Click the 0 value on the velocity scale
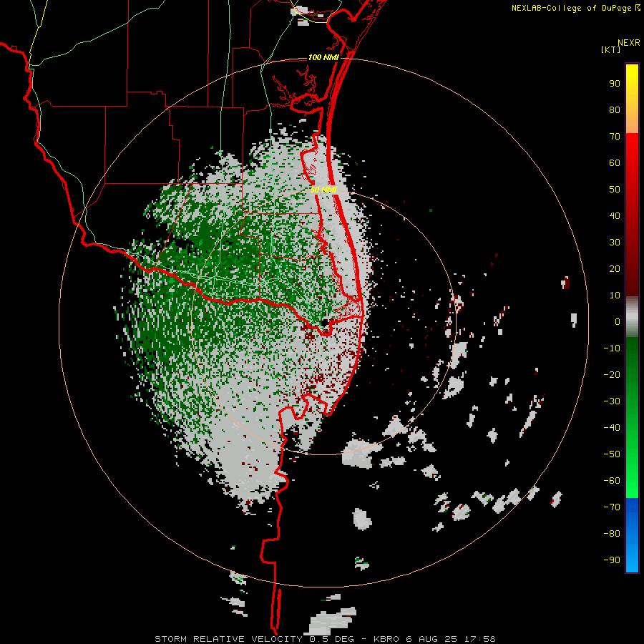Viewport: 644px width, 644px height. (618, 322)
